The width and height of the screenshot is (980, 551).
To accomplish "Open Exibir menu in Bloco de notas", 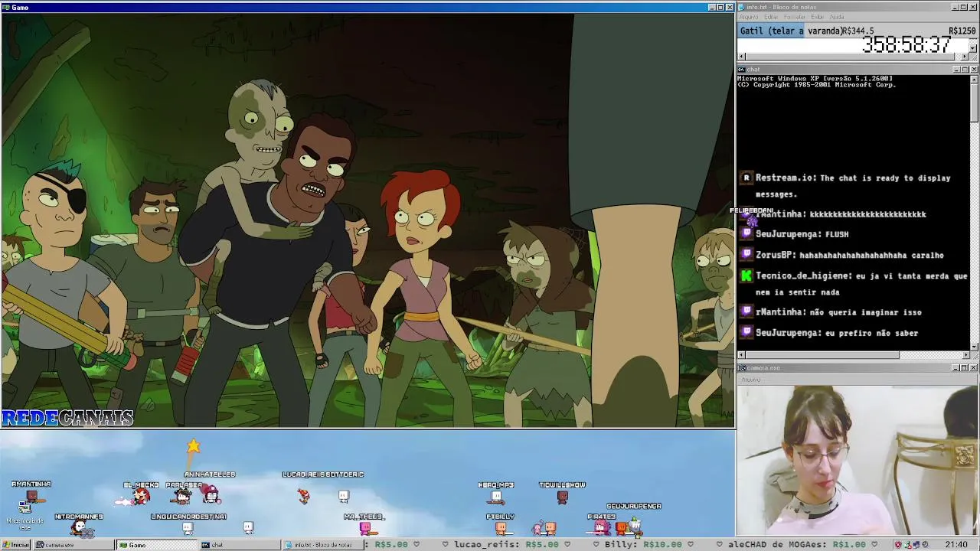I will [818, 17].
